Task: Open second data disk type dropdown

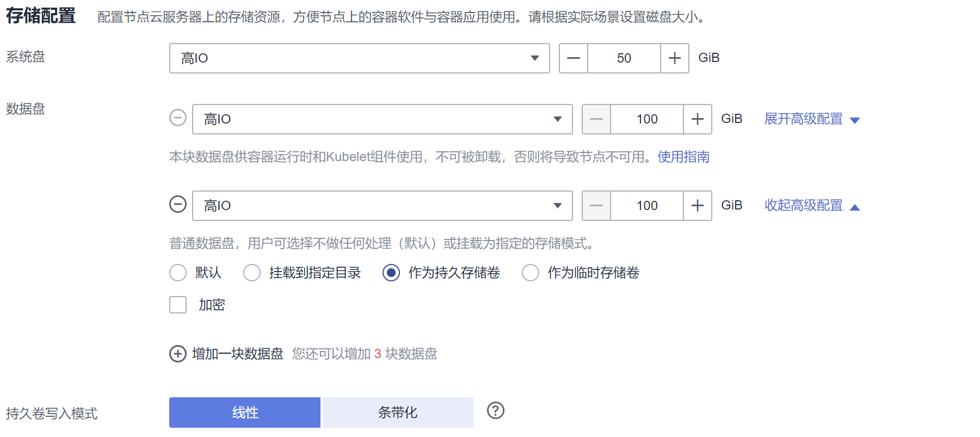Action: tap(382, 206)
